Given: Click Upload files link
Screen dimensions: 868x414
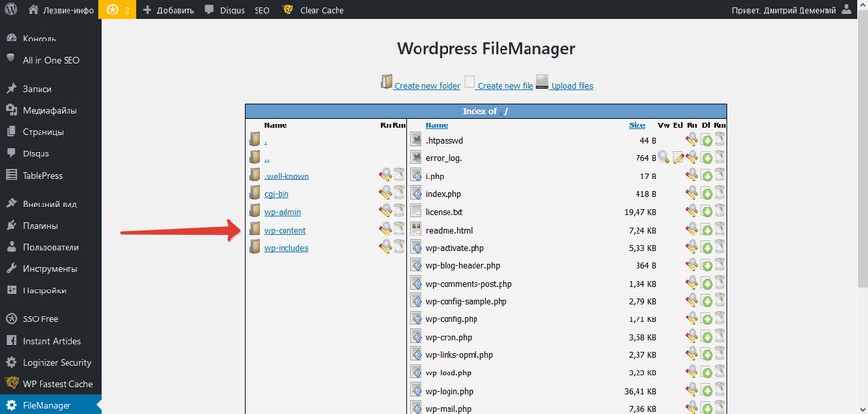Looking at the screenshot, I should point(571,86).
